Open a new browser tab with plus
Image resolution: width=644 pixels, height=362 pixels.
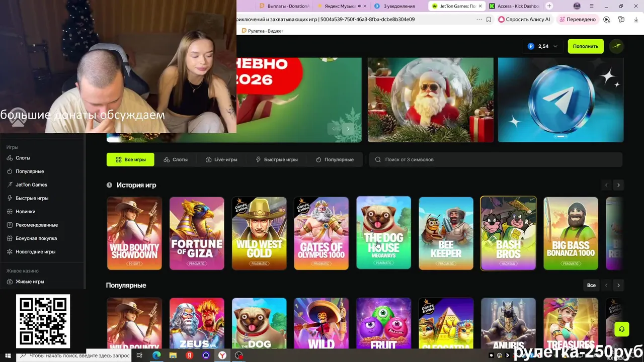tap(549, 6)
